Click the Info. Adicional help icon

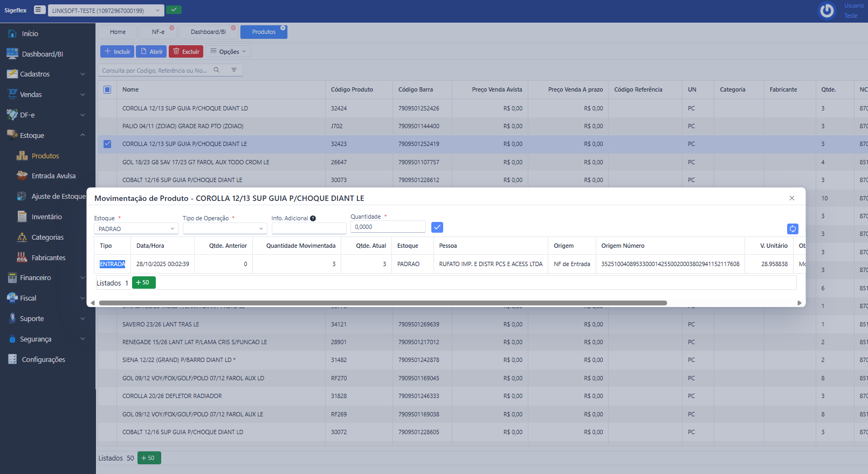point(313,219)
